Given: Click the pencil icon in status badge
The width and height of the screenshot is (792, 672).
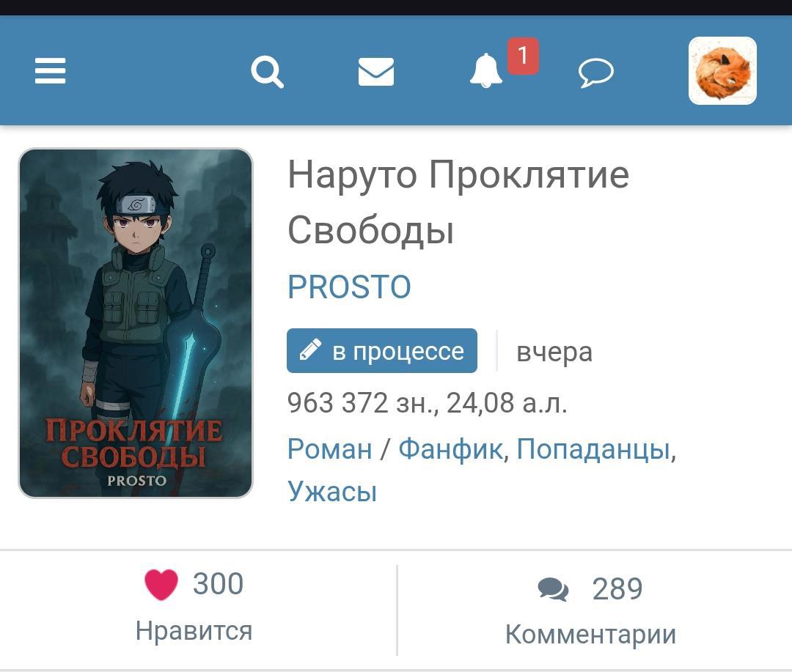Looking at the screenshot, I should click(x=310, y=350).
